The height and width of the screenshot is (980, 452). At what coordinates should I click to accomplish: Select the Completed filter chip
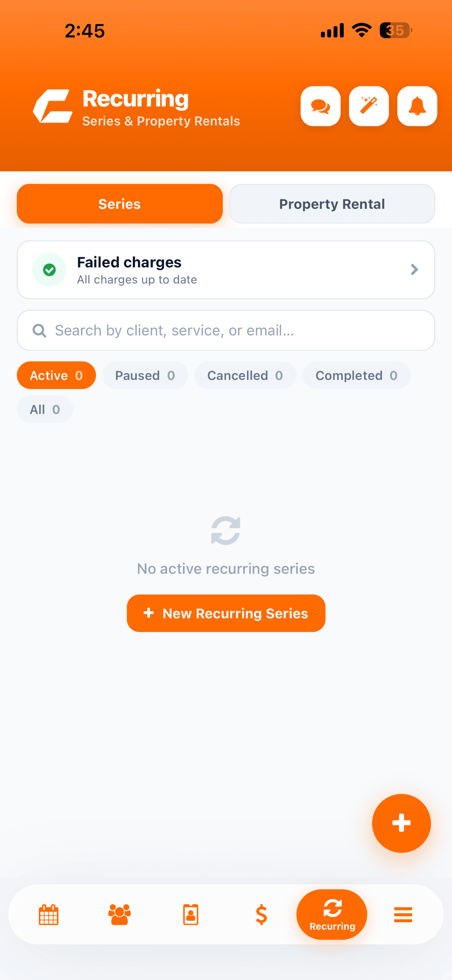pyautogui.click(x=357, y=375)
